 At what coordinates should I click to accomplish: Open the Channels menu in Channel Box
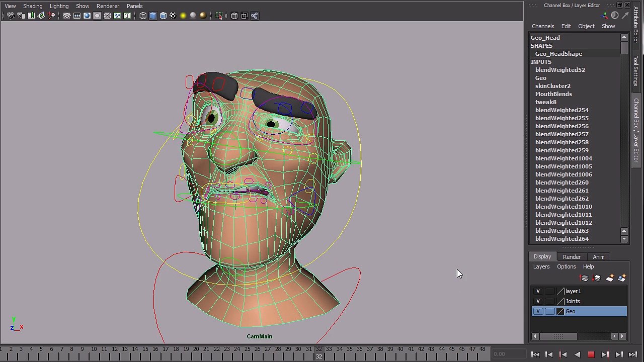(543, 26)
